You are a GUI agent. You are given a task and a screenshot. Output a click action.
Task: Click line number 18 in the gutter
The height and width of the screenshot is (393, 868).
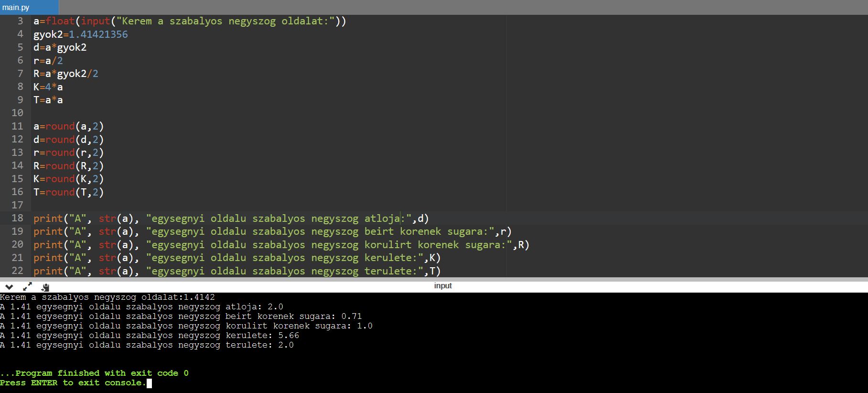17,218
